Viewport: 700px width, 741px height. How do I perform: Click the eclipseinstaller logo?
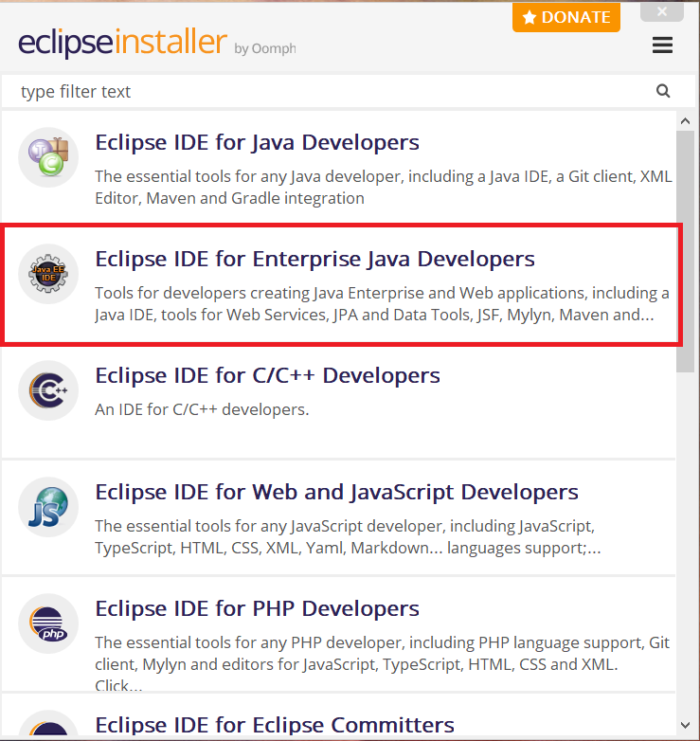point(122,42)
